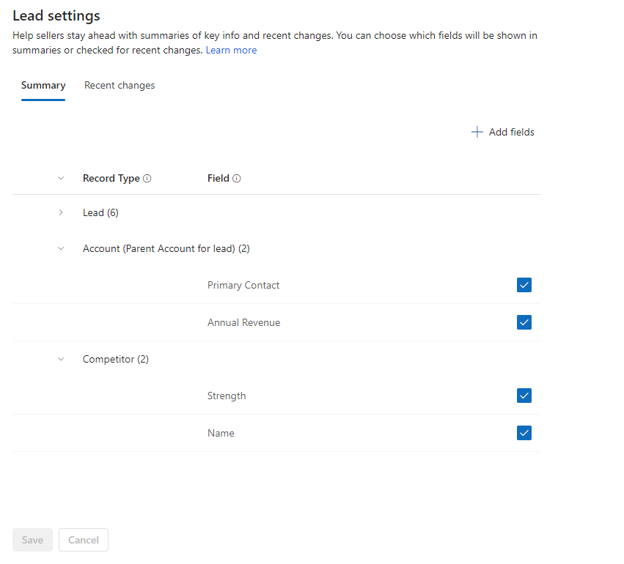
Task: Click the Field column info icon
Action: coord(236,179)
